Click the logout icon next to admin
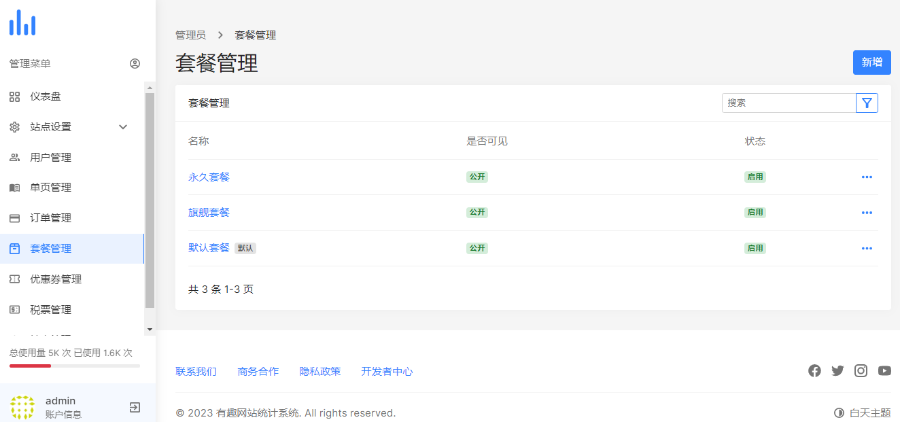900x422 pixels. click(134, 408)
